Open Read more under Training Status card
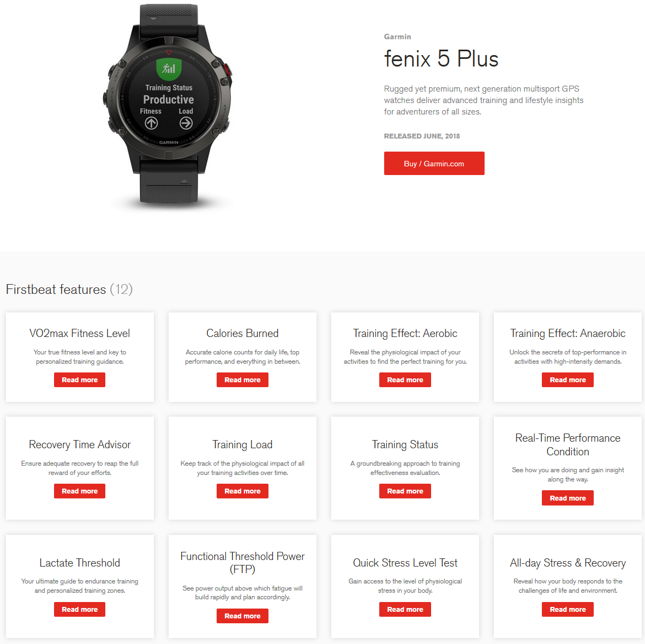The image size is (645, 644). [x=405, y=491]
